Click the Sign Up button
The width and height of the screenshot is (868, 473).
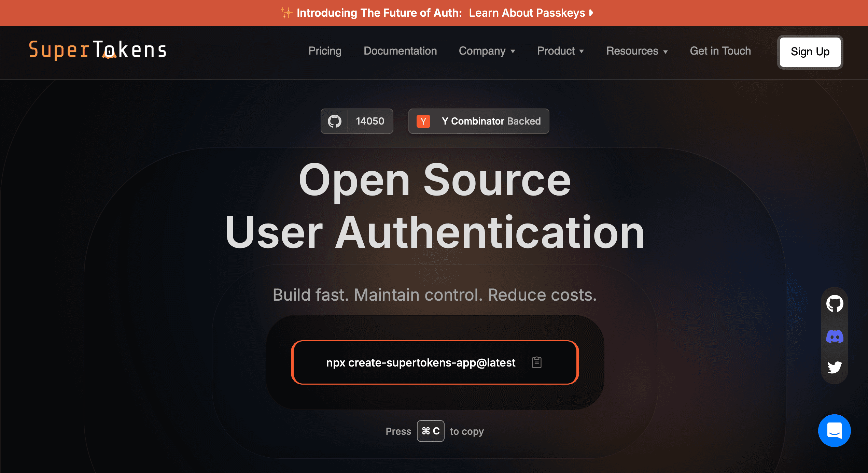click(810, 52)
